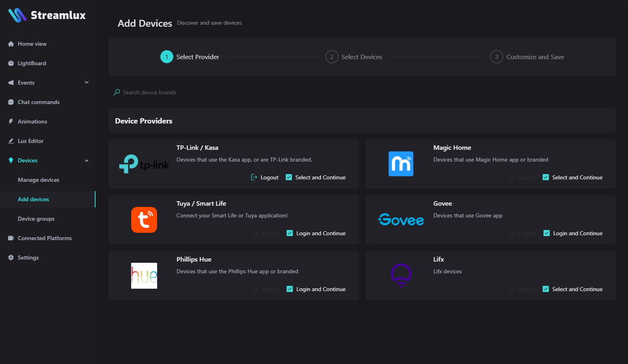Open the Device groups section
The image size is (628, 364).
36,219
